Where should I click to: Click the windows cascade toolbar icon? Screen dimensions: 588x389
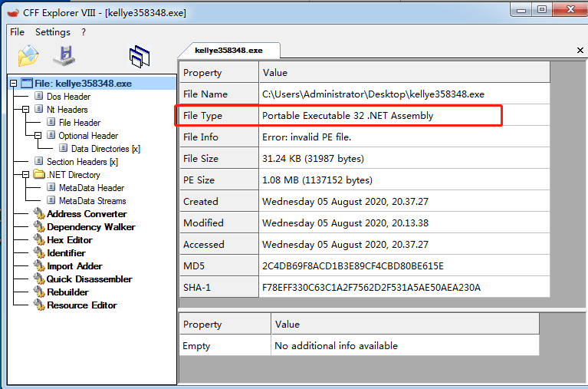(140, 57)
